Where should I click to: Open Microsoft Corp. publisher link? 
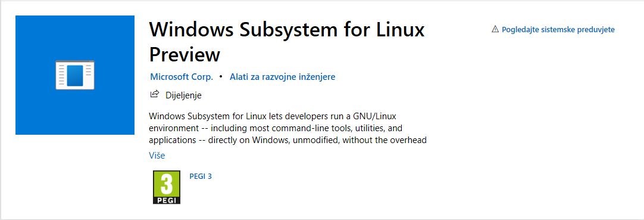coord(182,76)
